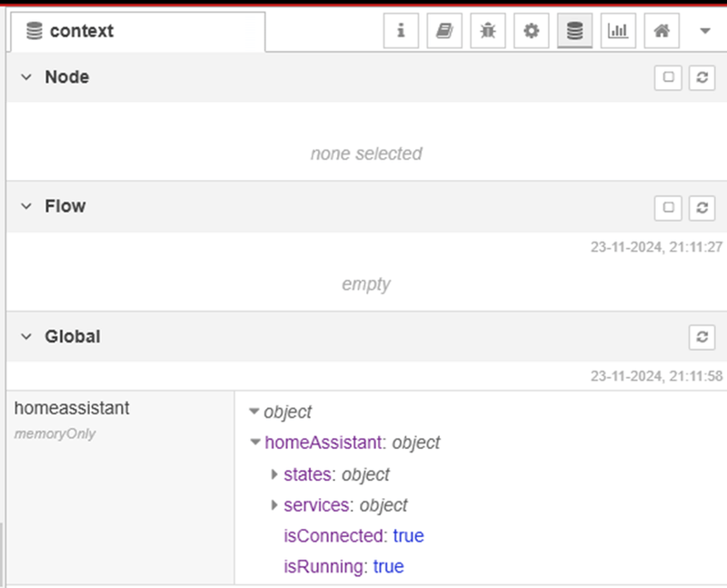Viewport: 727px width, 588px height.
Task: Open the help book sidebar icon
Action: click(x=444, y=31)
